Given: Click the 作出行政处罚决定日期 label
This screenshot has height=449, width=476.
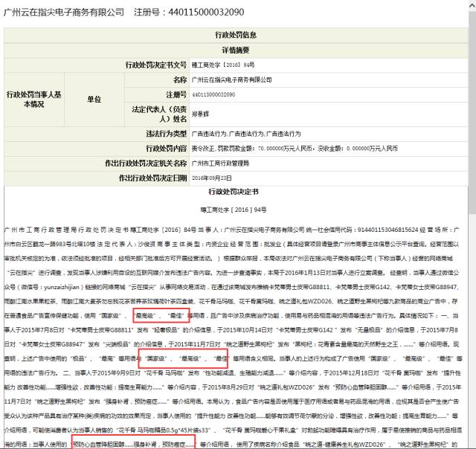Looking at the screenshot, I should coord(97,178).
